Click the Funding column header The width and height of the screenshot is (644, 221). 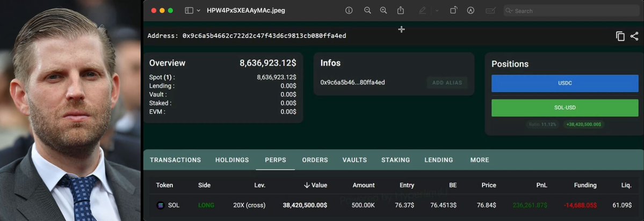(x=585, y=185)
